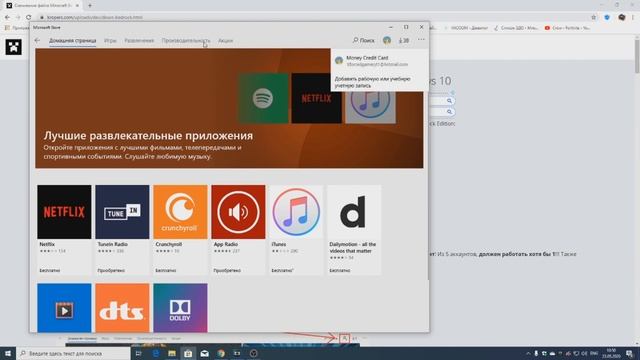Click the TuneIn Radio title text

coord(113,244)
